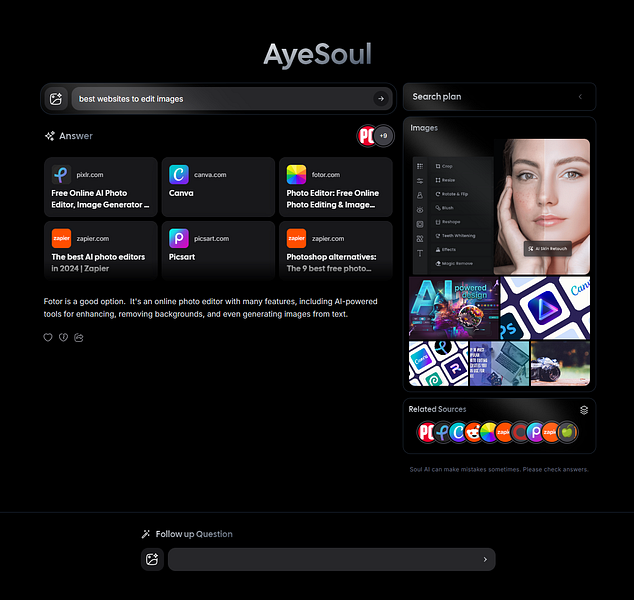
Task: Click the follow up image upload icon
Action: click(152, 559)
